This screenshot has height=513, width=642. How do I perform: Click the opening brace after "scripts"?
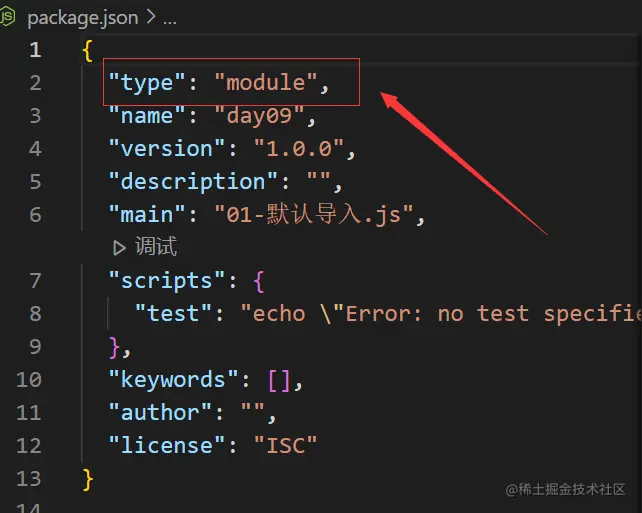click(x=259, y=282)
